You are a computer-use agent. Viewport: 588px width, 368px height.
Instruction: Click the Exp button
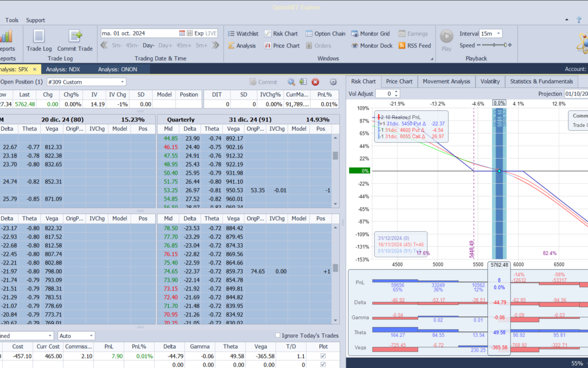[199, 33]
